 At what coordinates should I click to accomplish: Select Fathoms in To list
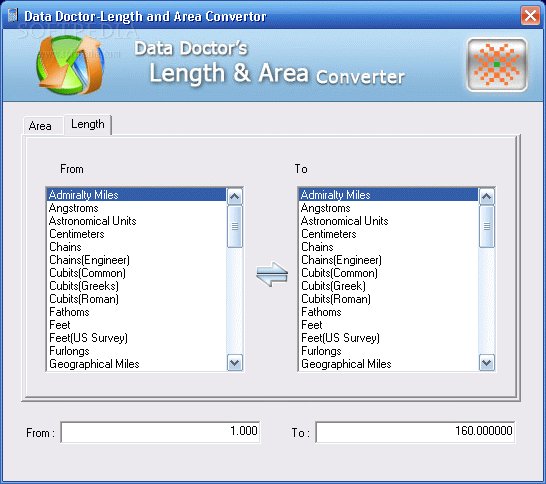point(389,312)
